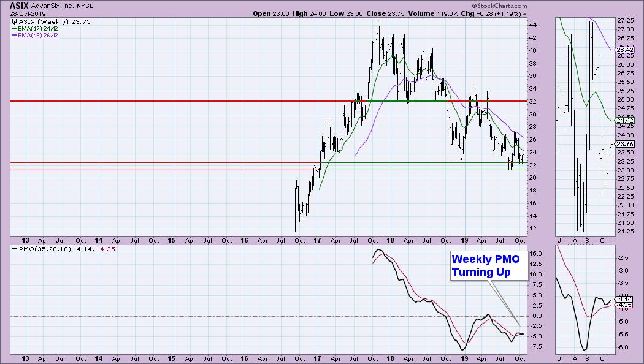Viewport: 644px width, 364px height.
Task: Click year 16 between price chart and PMO panel
Action: point(244,240)
